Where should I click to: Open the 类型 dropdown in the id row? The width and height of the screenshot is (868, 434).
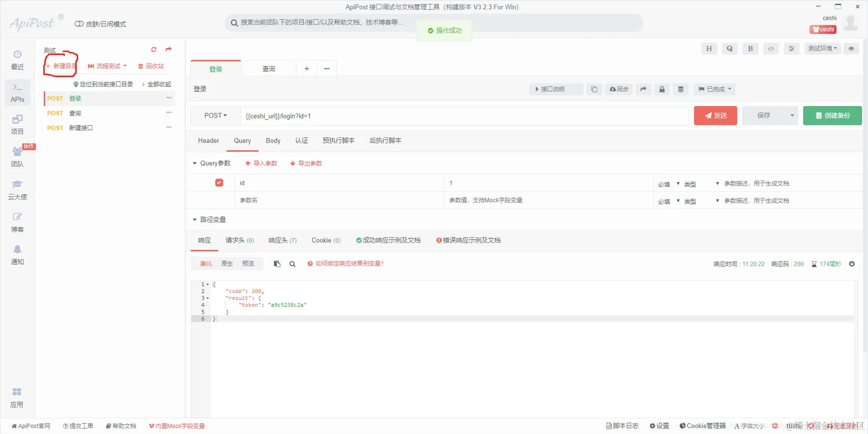pyautogui.click(x=701, y=184)
